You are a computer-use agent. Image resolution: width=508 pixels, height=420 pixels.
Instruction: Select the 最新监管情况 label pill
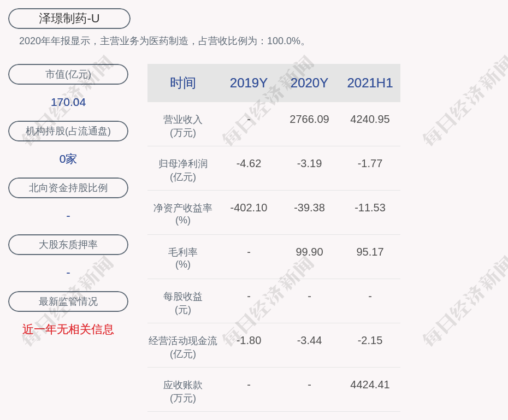(68, 301)
